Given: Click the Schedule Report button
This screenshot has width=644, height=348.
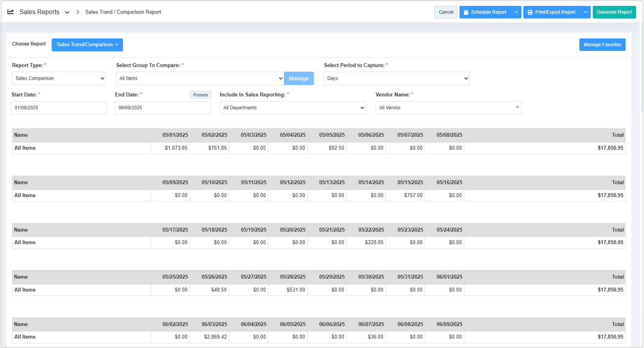Looking at the screenshot, I should (x=485, y=12).
